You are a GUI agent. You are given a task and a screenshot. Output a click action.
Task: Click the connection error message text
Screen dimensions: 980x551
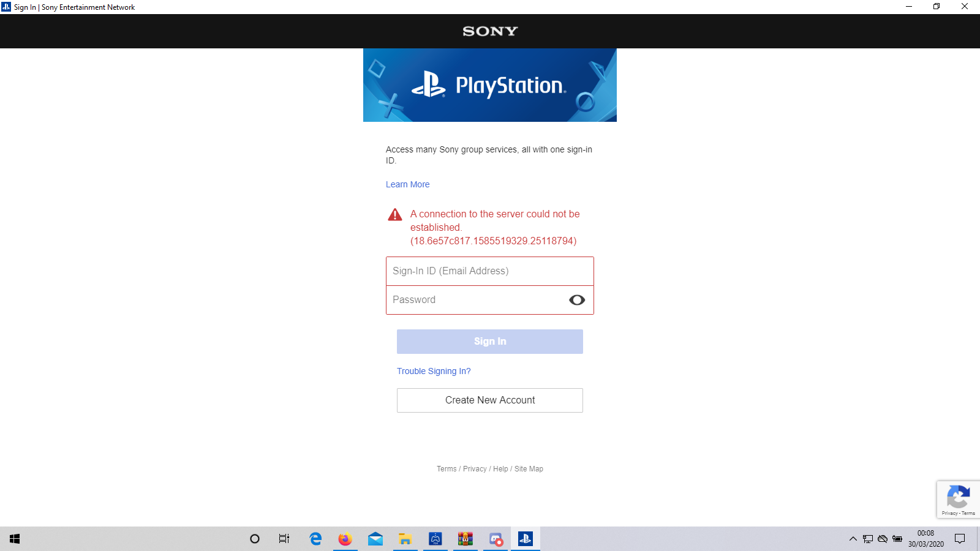(x=495, y=228)
